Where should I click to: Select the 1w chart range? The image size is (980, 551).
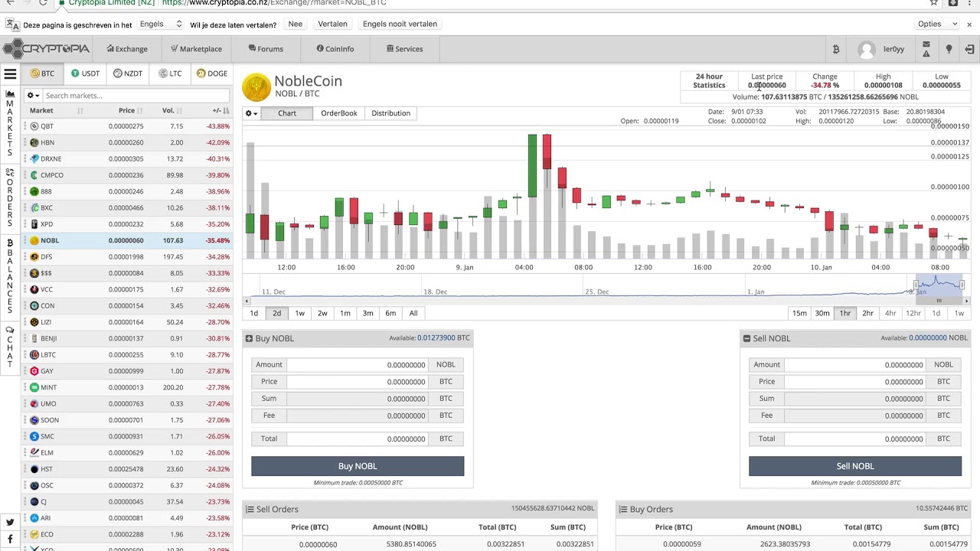click(x=299, y=313)
